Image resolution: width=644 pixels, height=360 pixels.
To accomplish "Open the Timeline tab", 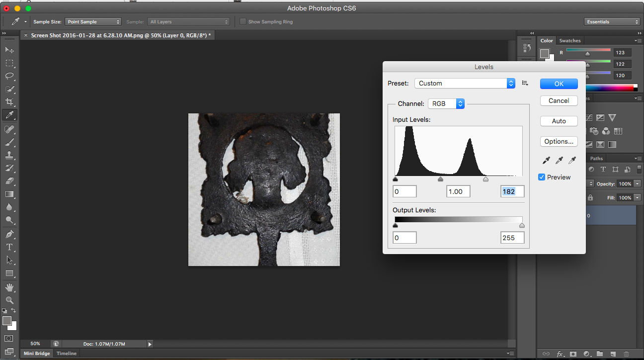I will (67, 354).
